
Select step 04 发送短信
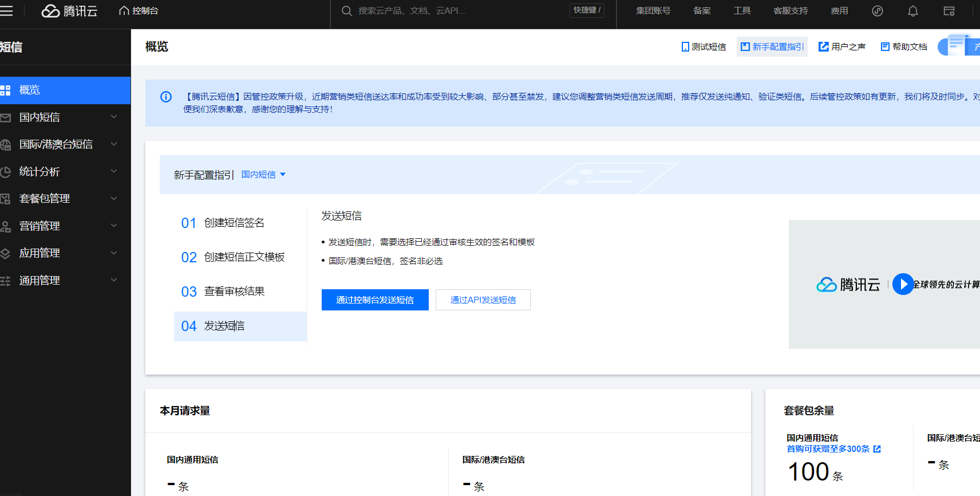tap(240, 326)
